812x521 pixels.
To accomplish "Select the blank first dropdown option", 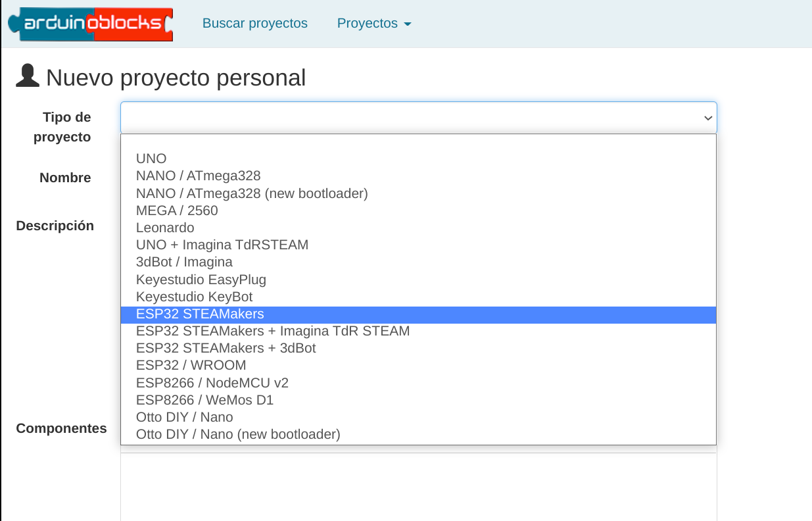I will point(418,142).
